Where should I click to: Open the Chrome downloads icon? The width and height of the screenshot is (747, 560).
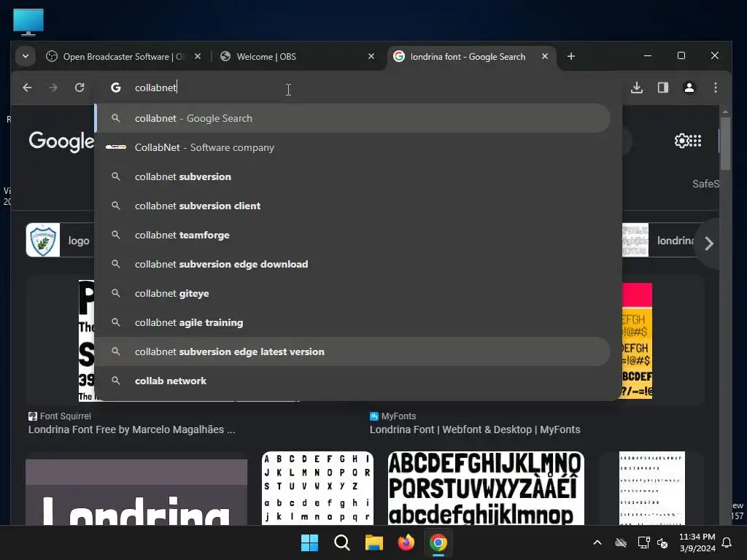coord(637,87)
